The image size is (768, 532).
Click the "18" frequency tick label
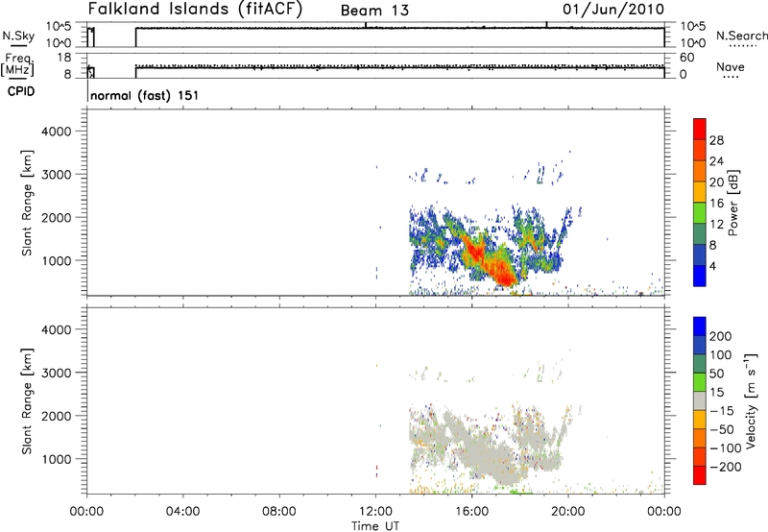(64, 58)
